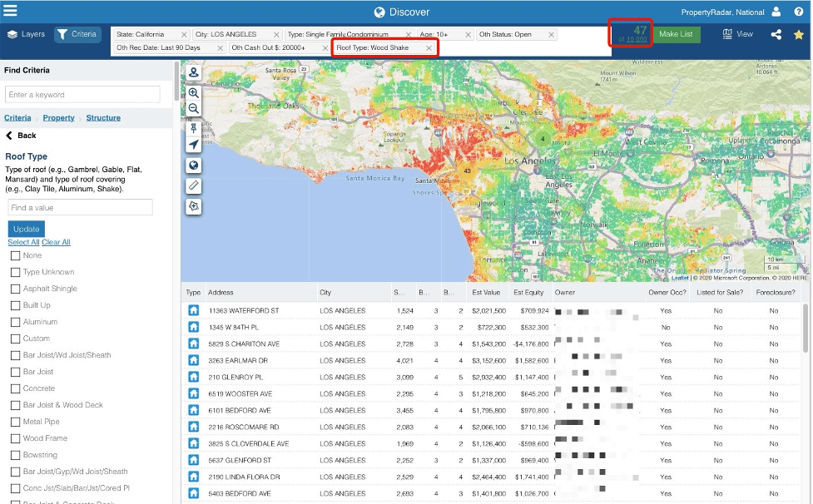Remove the State: California filter
The image size is (813, 504).
click(184, 35)
